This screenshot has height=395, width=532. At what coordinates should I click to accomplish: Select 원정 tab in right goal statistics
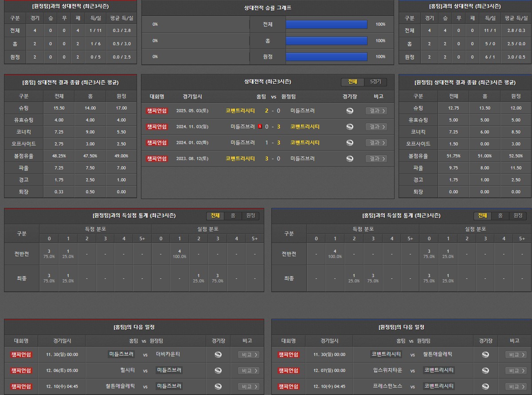tap(518, 216)
